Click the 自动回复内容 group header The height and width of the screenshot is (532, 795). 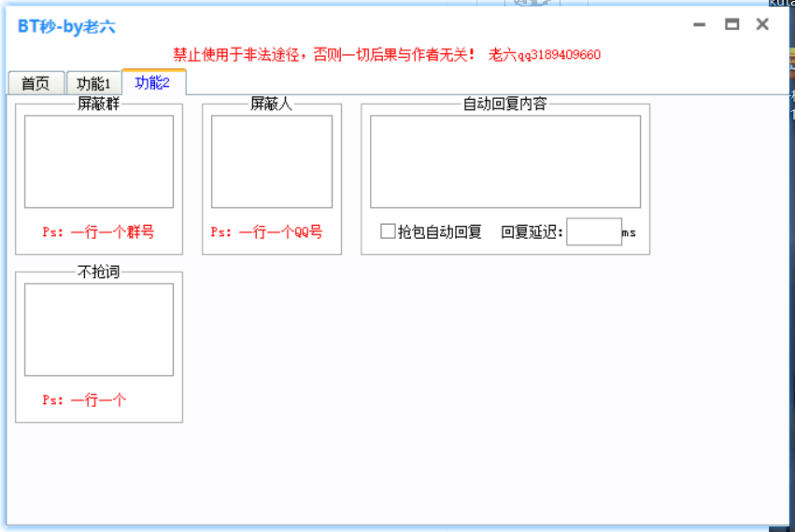[504, 104]
